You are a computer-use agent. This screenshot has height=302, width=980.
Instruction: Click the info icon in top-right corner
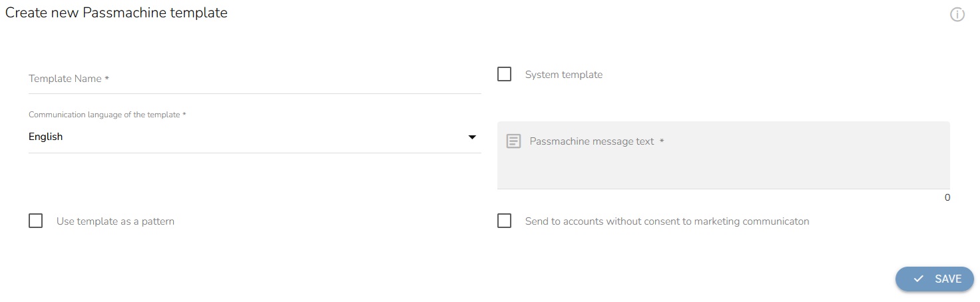coord(957,15)
